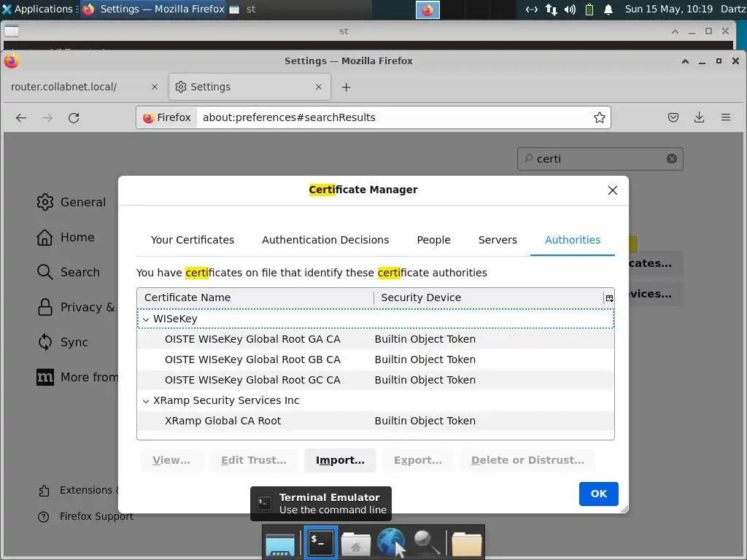Switch to People tab

tap(433, 240)
